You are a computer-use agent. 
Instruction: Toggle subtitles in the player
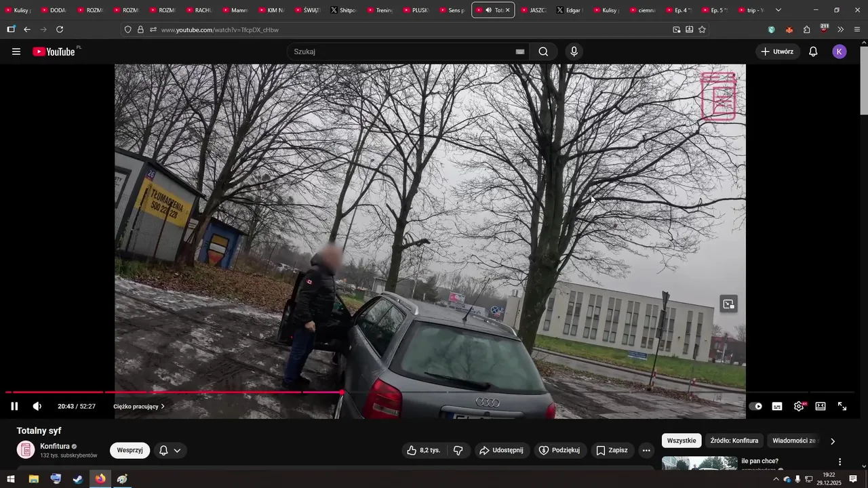(777, 406)
